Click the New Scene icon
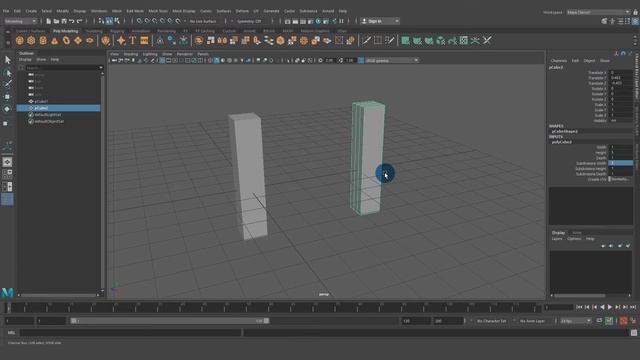Viewport: 640px width, 360px height. point(49,21)
